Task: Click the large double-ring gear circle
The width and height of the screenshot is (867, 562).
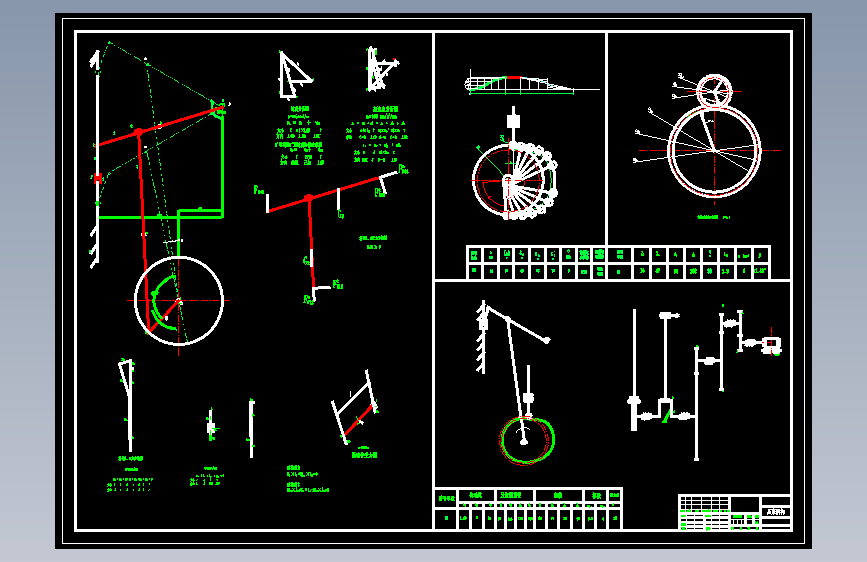Action: coord(714,150)
